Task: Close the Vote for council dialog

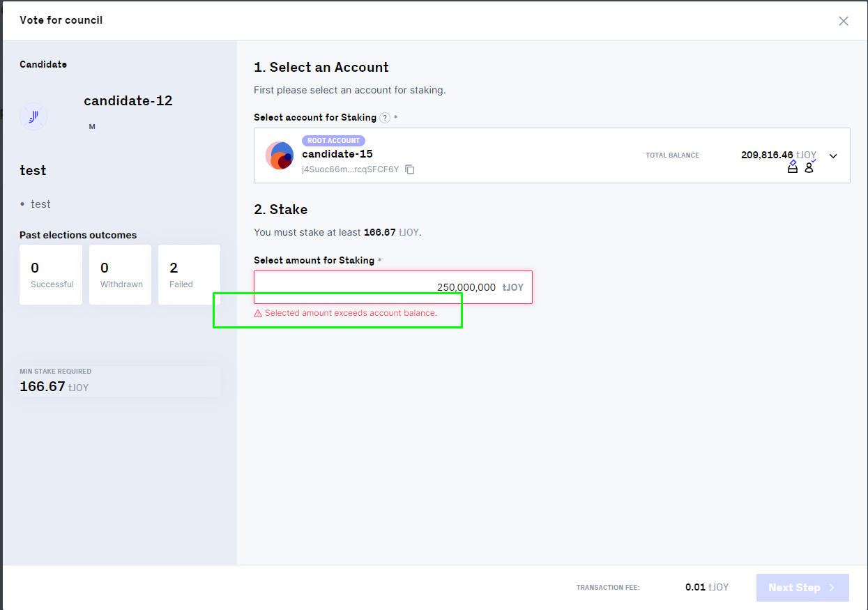Action: click(844, 21)
